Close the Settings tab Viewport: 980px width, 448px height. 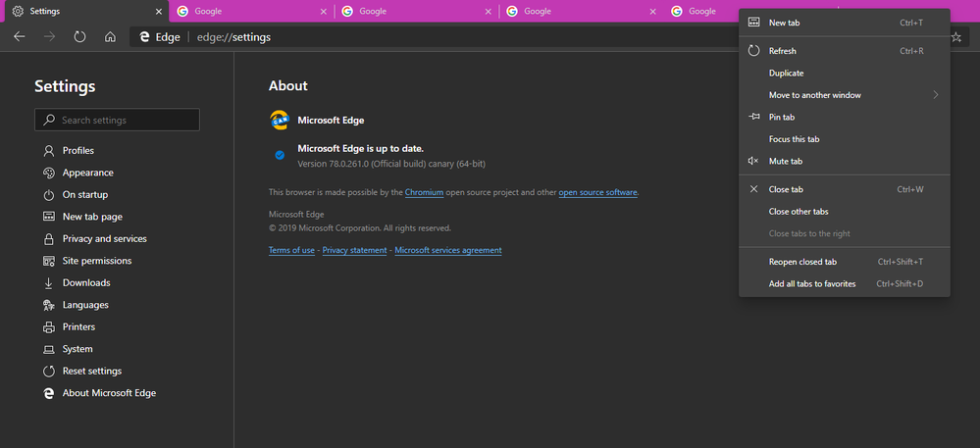pos(159,11)
